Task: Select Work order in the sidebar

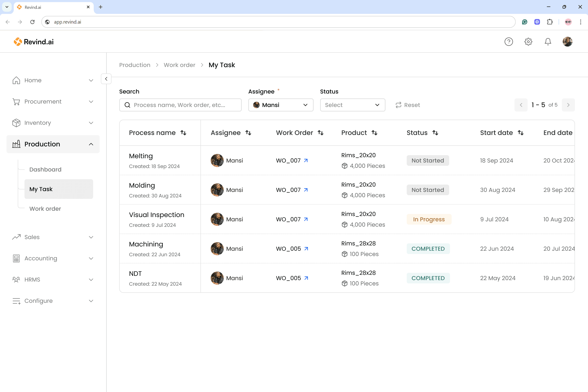Action: 45,209
